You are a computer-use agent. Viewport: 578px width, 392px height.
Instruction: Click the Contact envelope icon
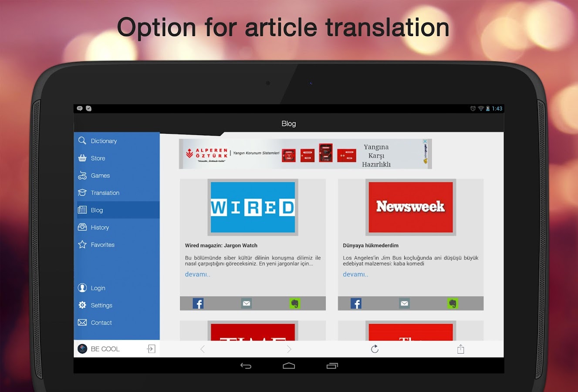pyautogui.click(x=82, y=323)
